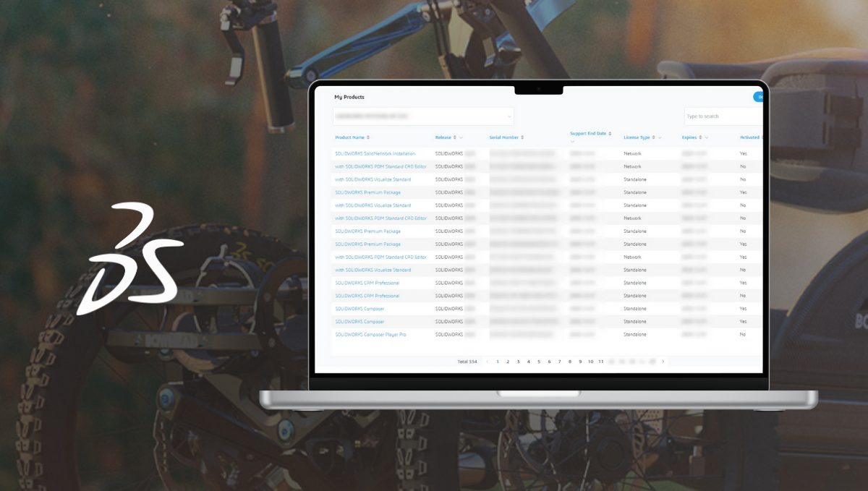Viewport: 868px width, 491px height.
Task: Expand the Support End Date filter chevron
Action: pyautogui.click(x=572, y=142)
